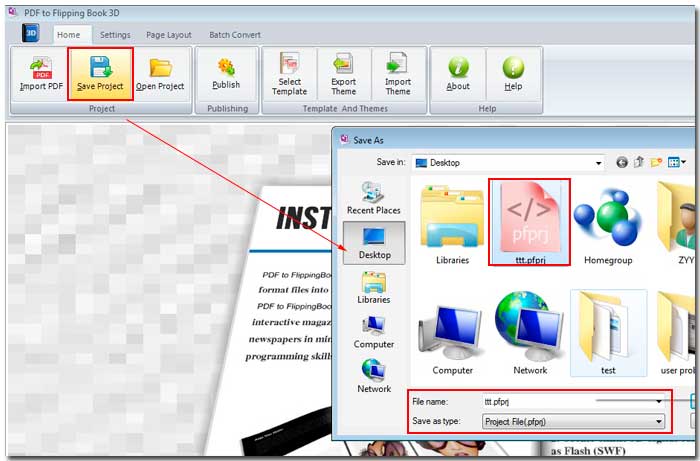Click the Import Theme ribbon button
Screen dimensions: 700x461
(x=398, y=74)
